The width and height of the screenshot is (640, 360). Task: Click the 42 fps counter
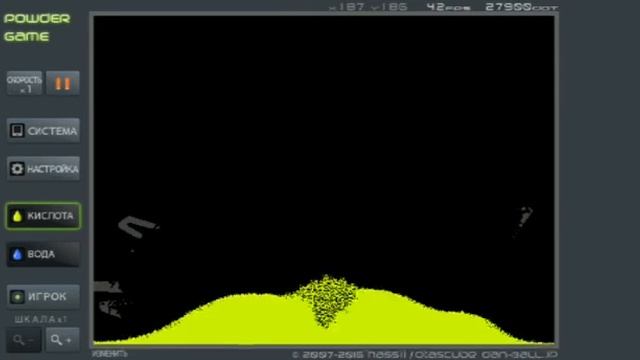coord(448,7)
